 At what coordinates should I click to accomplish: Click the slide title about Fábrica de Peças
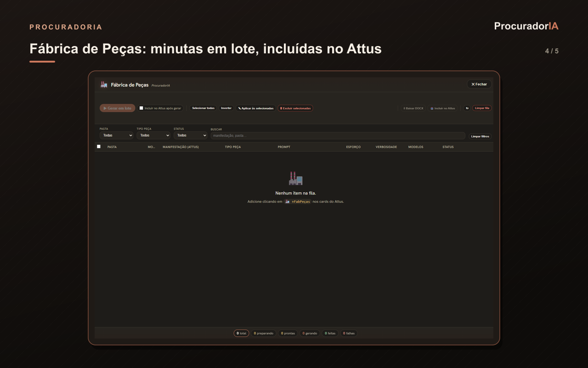(x=205, y=48)
